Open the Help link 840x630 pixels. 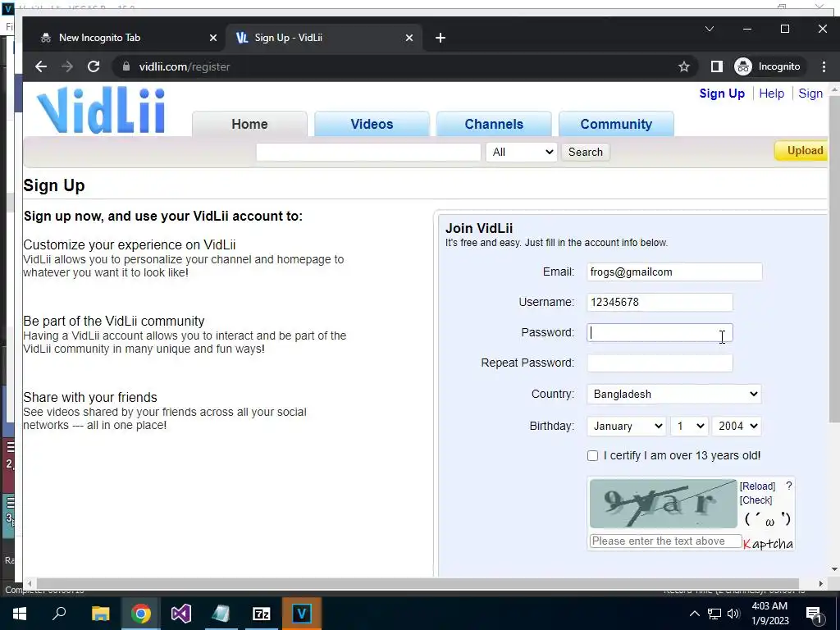(771, 94)
